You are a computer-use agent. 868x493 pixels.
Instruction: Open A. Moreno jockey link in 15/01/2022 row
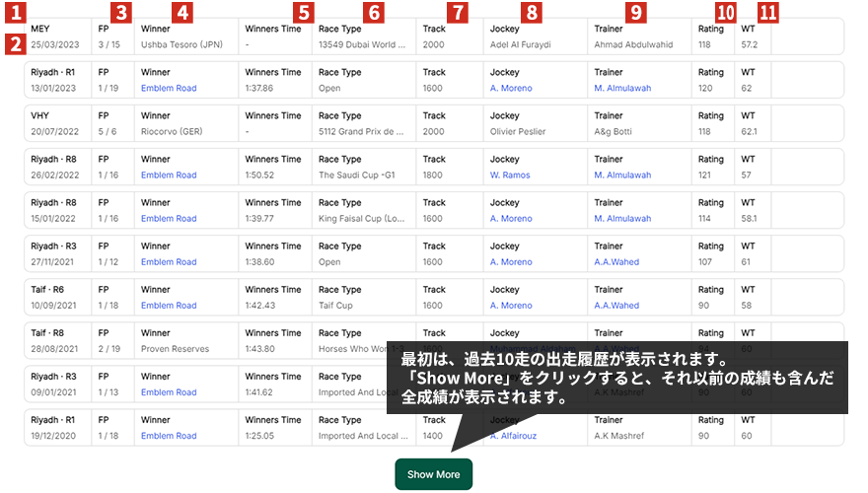coord(511,219)
